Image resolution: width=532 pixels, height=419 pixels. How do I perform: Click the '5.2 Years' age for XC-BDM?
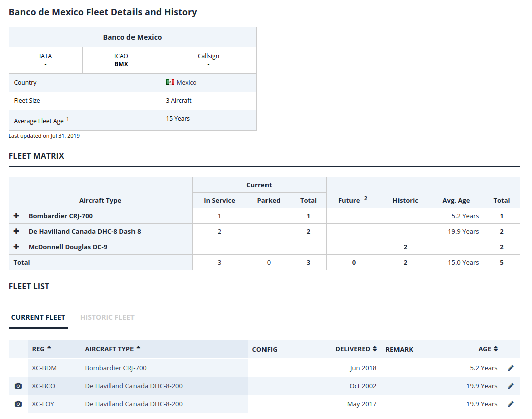click(x=483, y=368)
